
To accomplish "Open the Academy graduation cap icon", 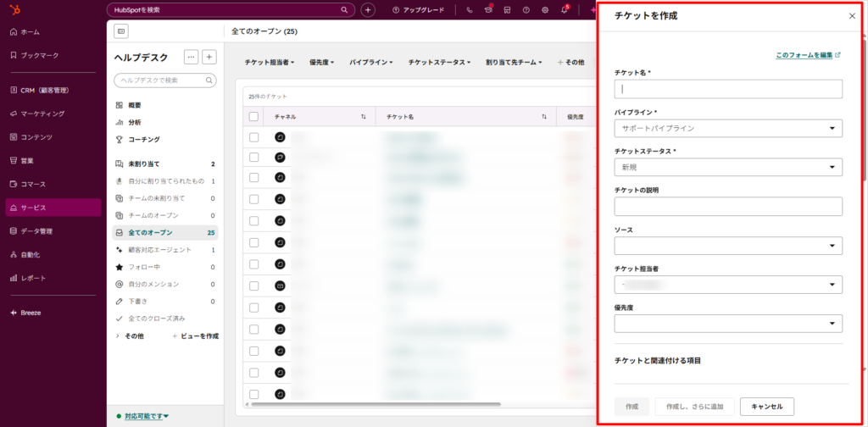I will [x=488, y=10].
